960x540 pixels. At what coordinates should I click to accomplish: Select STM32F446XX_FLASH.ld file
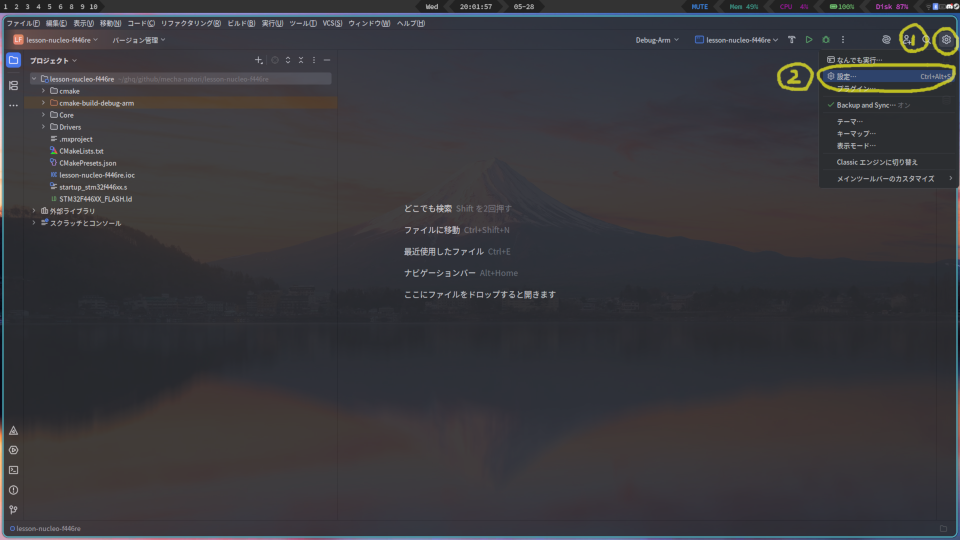pyautogui.click(x=96, y=199)
